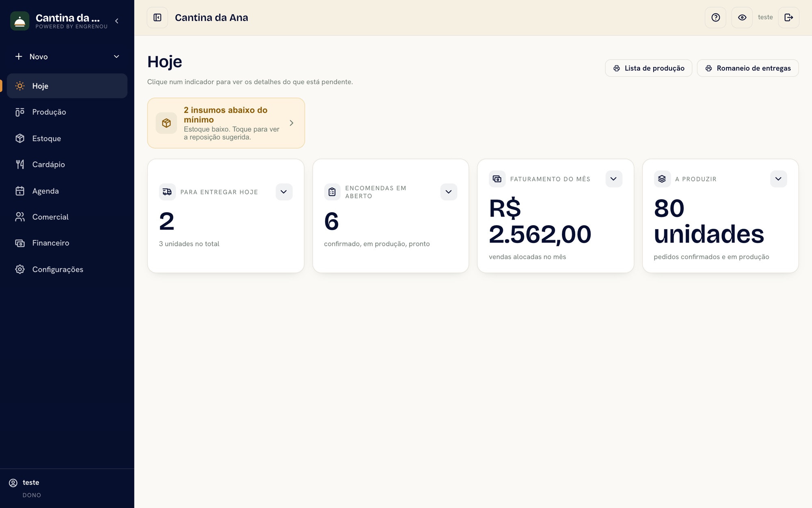Expand the A Produzir card details
The image size is (812, 508).
point(778,179)
